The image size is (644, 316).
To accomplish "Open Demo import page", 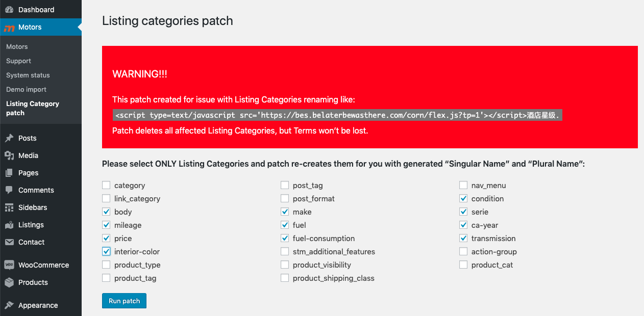I will click(x=26, y=89).
